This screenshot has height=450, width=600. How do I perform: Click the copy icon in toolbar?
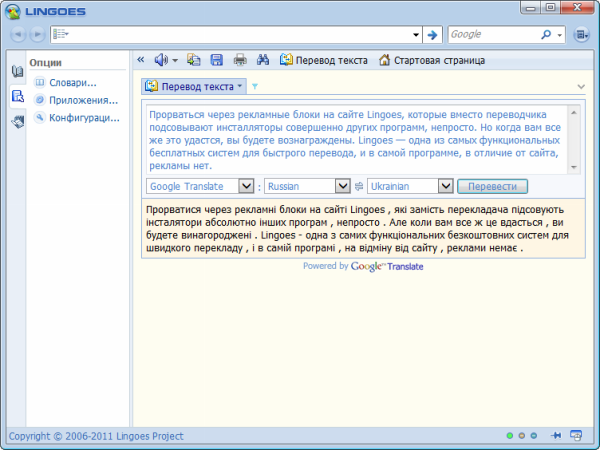coord(194,60)
